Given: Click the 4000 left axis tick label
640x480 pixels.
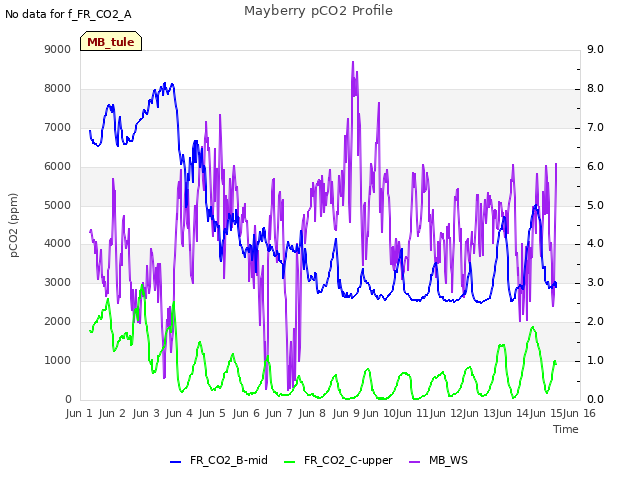Looking at the screenshot, I should [58, 244].
